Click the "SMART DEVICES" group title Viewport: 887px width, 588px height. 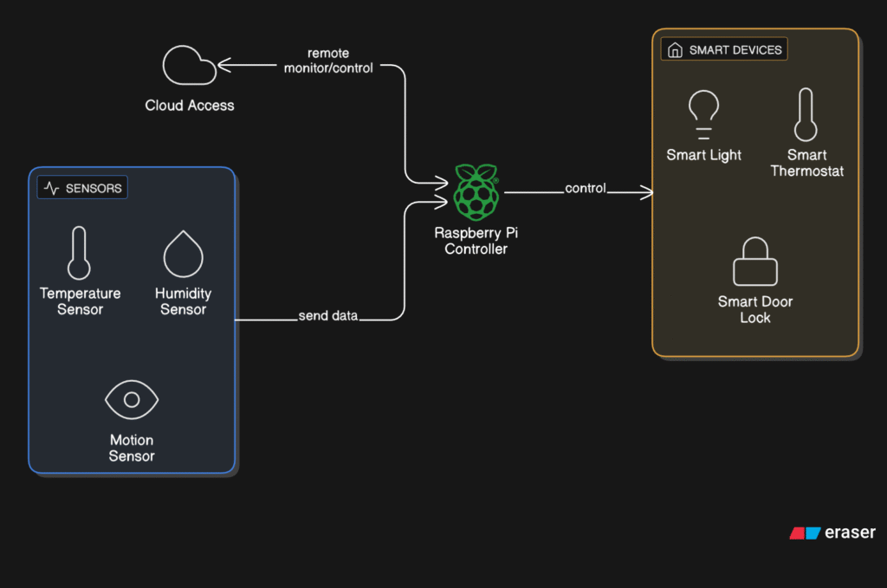point(735,50)
